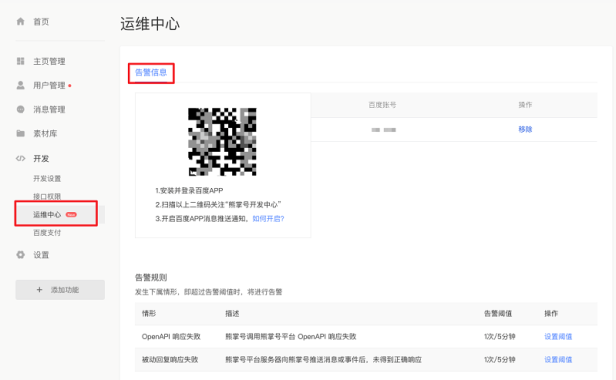Viewport: 616px width, 380px height.
Task: Open 设置 in the sidebar
Action: 41,255
